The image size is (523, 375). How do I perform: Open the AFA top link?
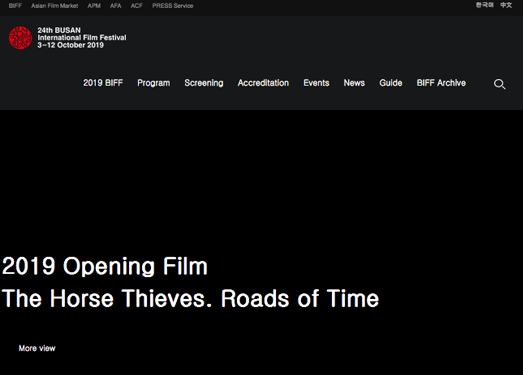(x=116, y=6)
